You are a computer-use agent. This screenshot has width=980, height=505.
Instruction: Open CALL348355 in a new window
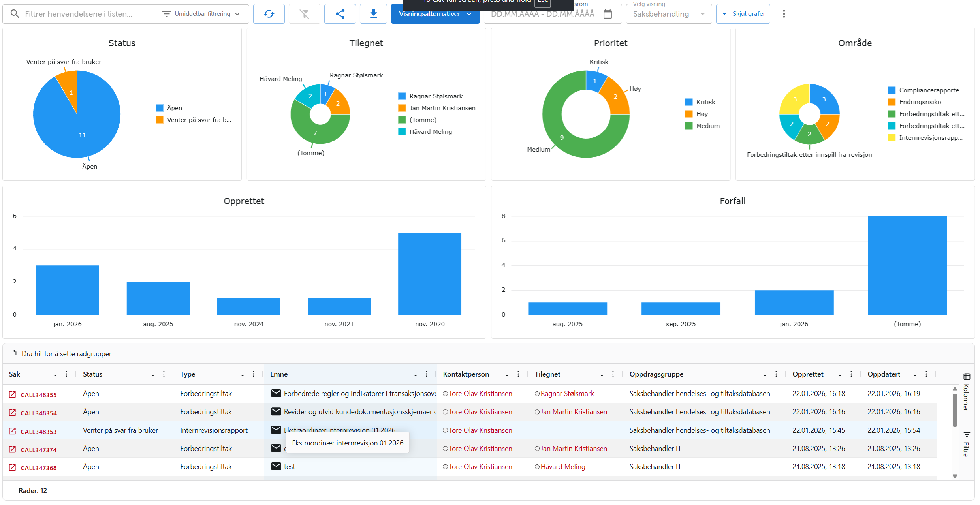12,394
